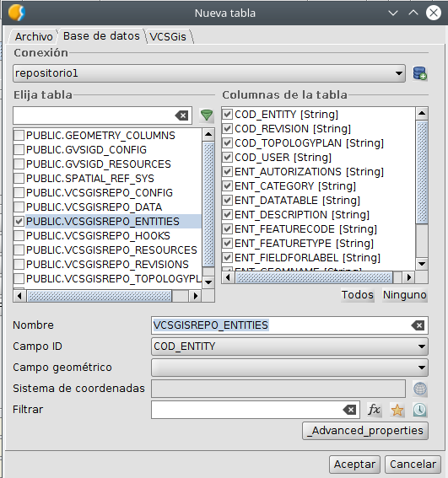Check PUBLIC.VCSGISREPO_DATA table
The width and height of the screenshot is (448, 478).
[19, 207]
